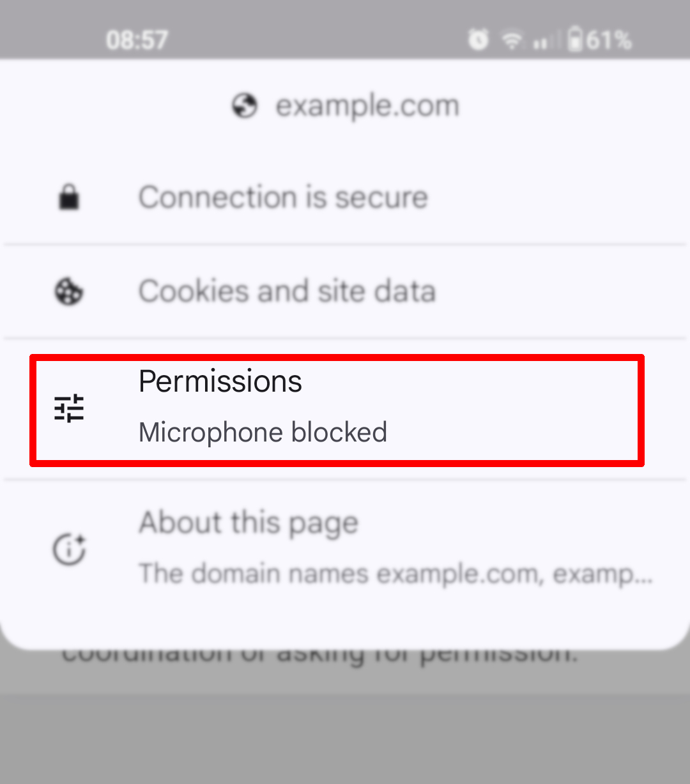
Task: Click the globe icon beside example.com
Action: (x=244, y=106)
